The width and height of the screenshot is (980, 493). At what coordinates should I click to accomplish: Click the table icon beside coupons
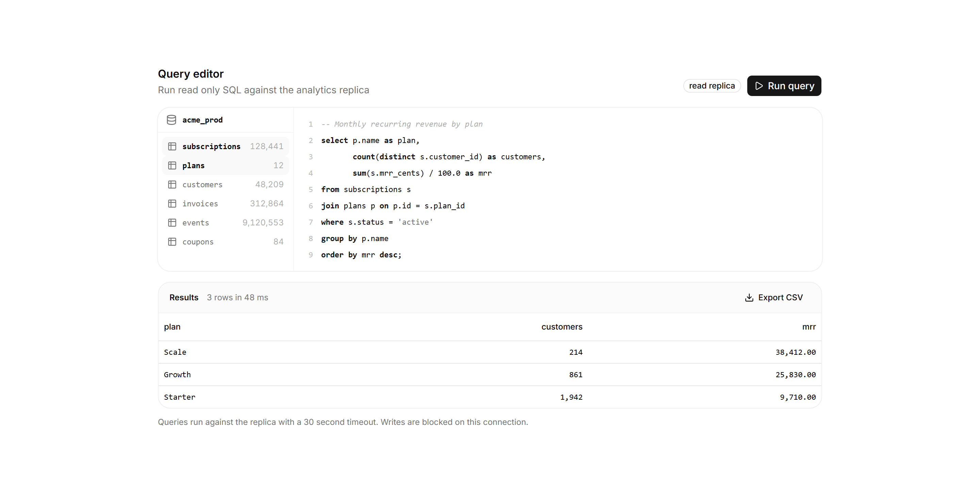tap(172, 242)
